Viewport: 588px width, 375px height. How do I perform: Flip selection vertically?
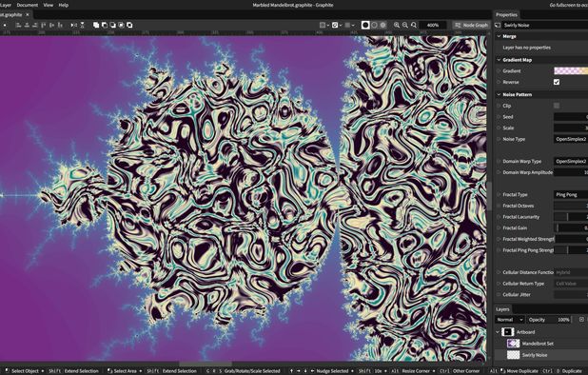click(x=82, y=25)
